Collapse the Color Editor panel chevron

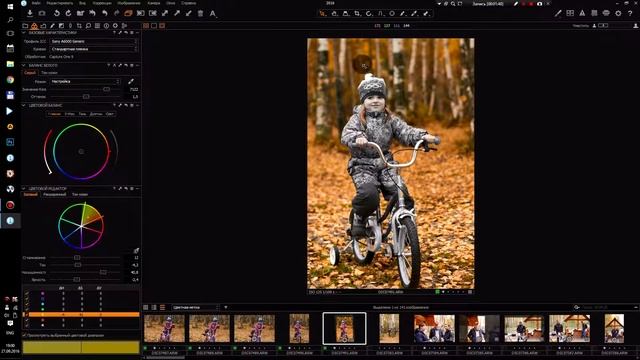[24, 189]
